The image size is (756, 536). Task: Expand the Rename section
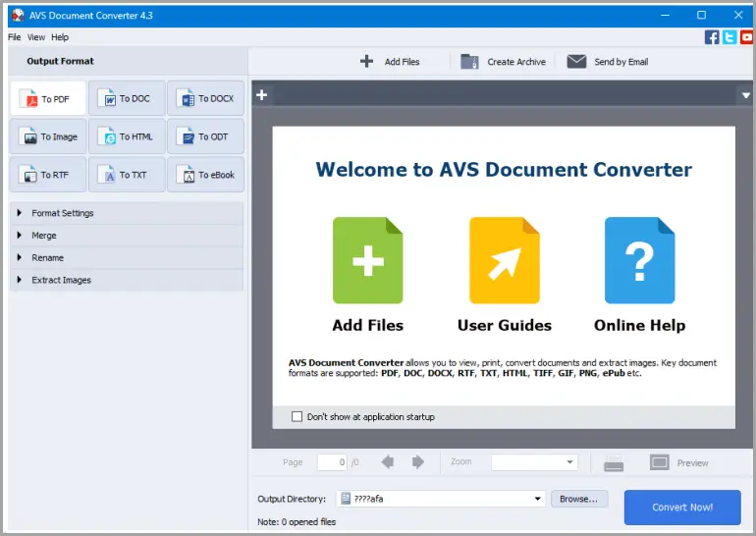[127, 257]
